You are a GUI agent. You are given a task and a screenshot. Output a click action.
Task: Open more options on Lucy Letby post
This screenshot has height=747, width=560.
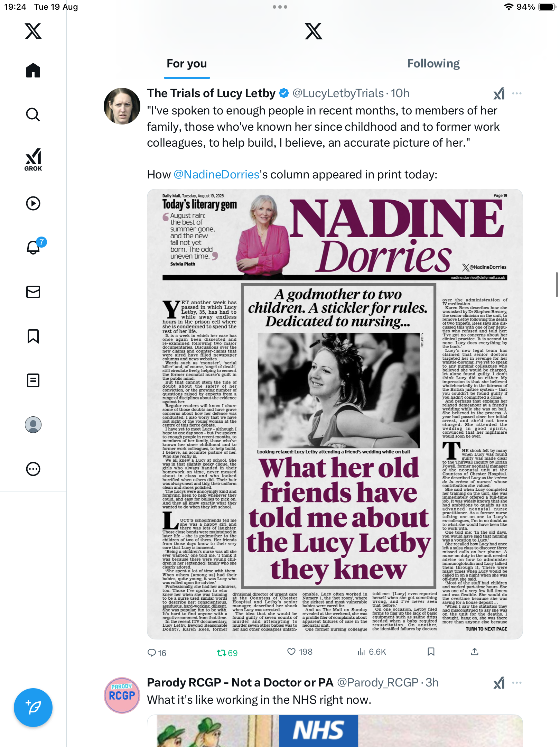click(517, 93)
